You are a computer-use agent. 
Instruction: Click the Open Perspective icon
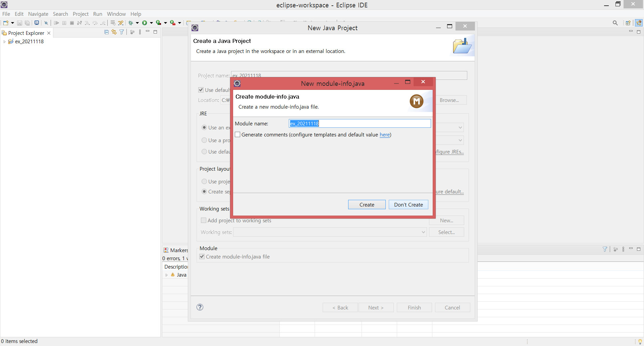628,23
